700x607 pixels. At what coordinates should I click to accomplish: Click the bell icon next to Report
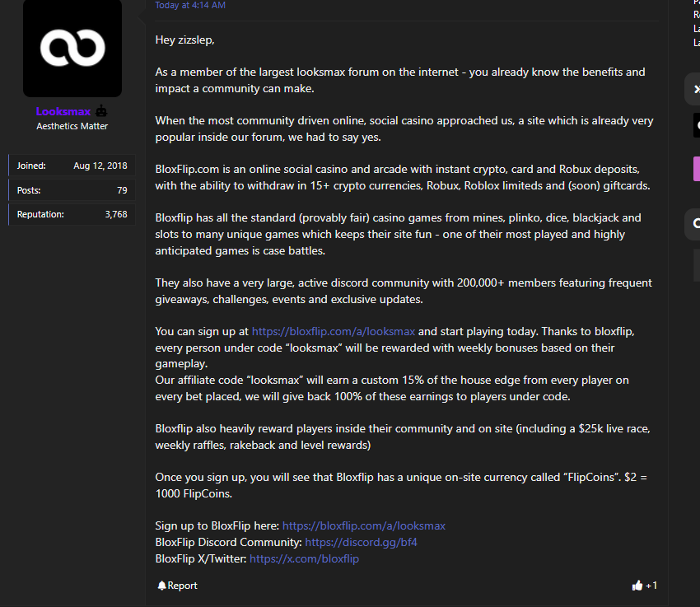coord(161,586)
